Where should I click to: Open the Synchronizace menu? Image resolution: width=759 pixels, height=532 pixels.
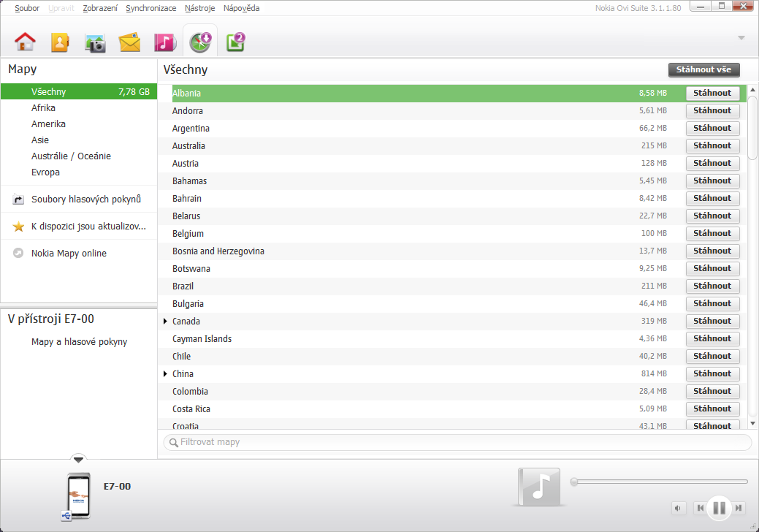click(151, 8)
